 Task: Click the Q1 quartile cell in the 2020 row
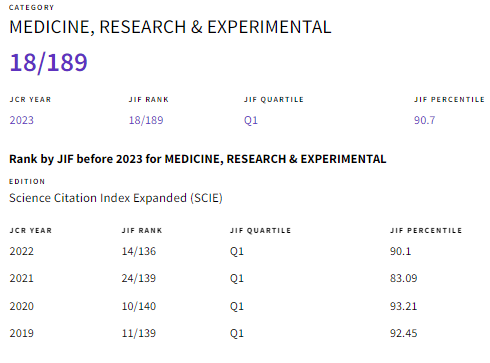237,306
